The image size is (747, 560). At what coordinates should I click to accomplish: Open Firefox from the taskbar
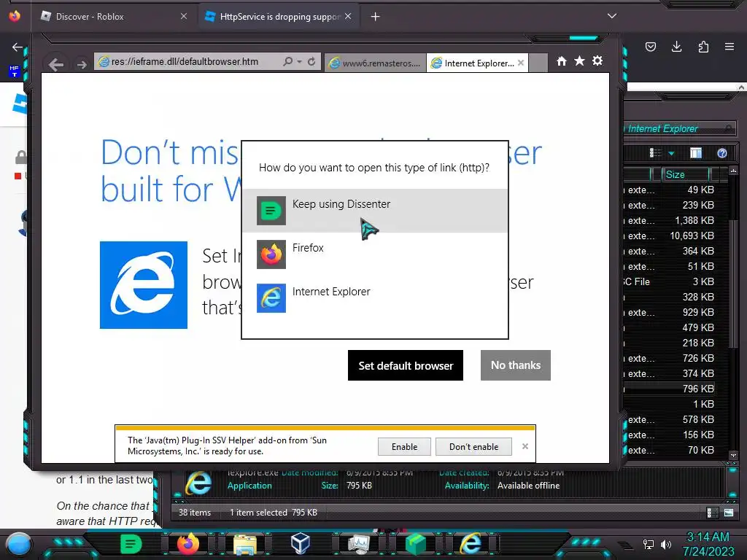coord(187,544)
